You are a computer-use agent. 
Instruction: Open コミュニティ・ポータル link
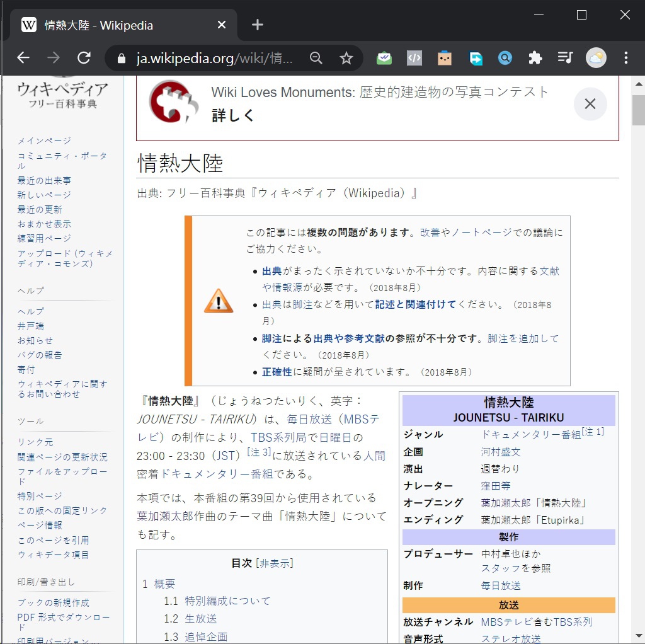[x=62, y=161]
